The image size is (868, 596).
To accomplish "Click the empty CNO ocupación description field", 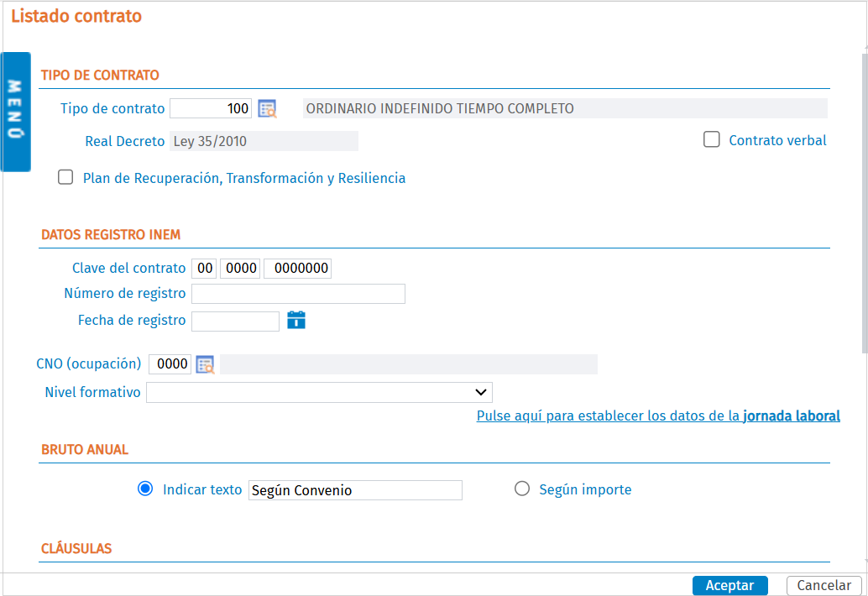I will [x=409, y=364].
